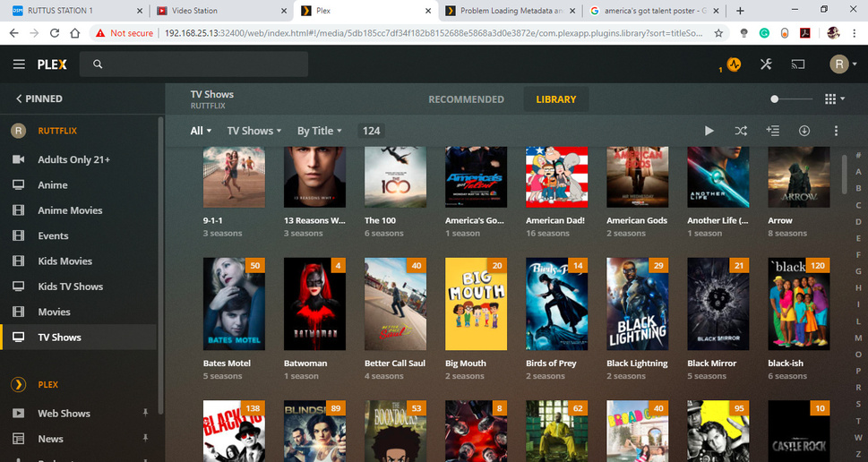The width and height of the screenshot is (868, 462).
Task: Open the By Title sort dropdown
Action: tap(320, 131)
